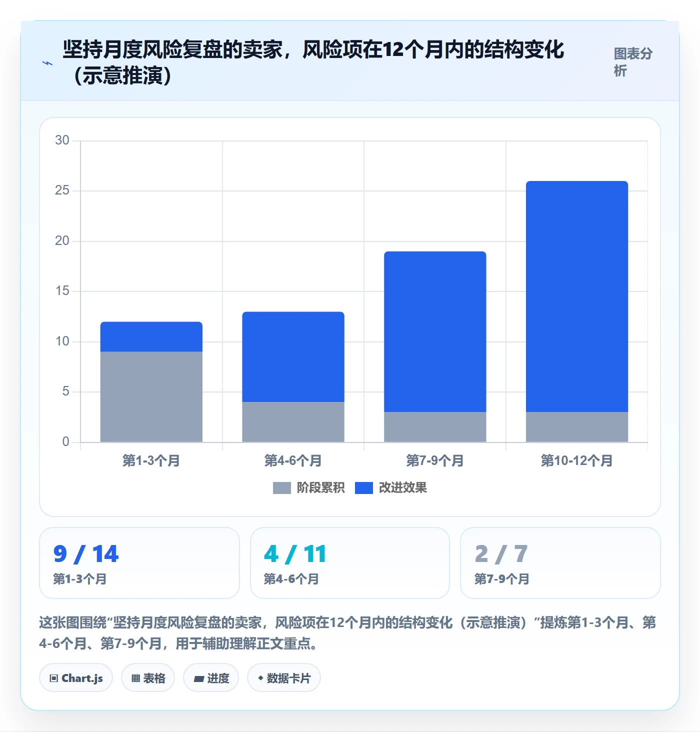Click the lightning bolt icon beside the title
700x732 pixels.
pos(47,63)
